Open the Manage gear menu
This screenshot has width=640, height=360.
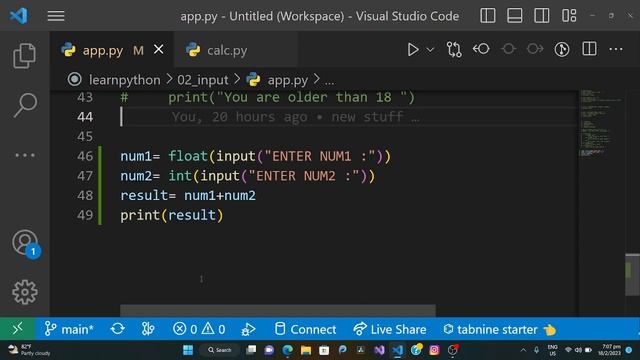pyautogui.click(x=25, y=291)
